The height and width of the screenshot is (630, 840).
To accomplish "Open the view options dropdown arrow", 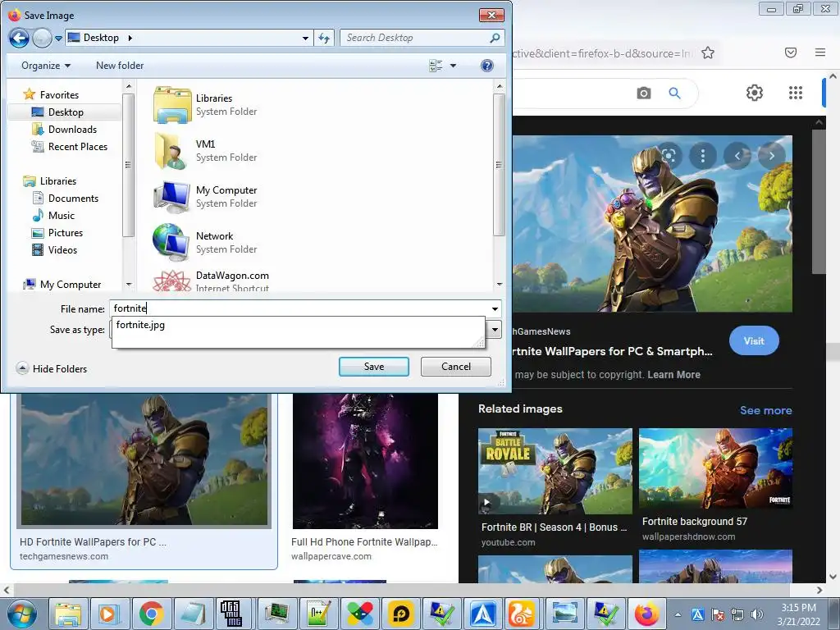I will 453,66.
